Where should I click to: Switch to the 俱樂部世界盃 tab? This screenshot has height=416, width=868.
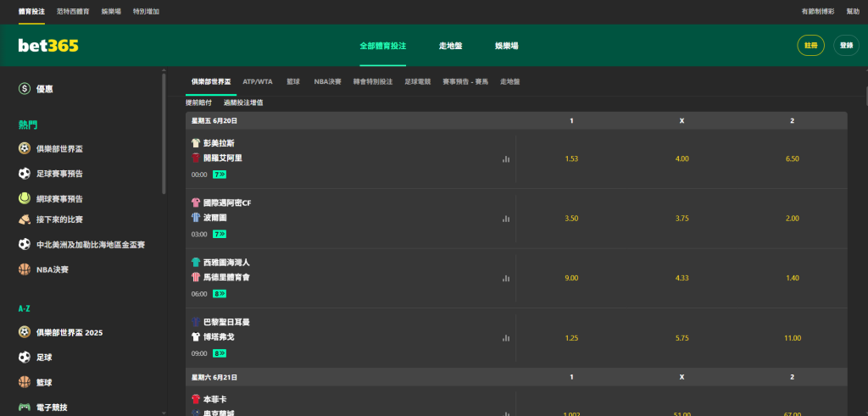pos(211,81)
